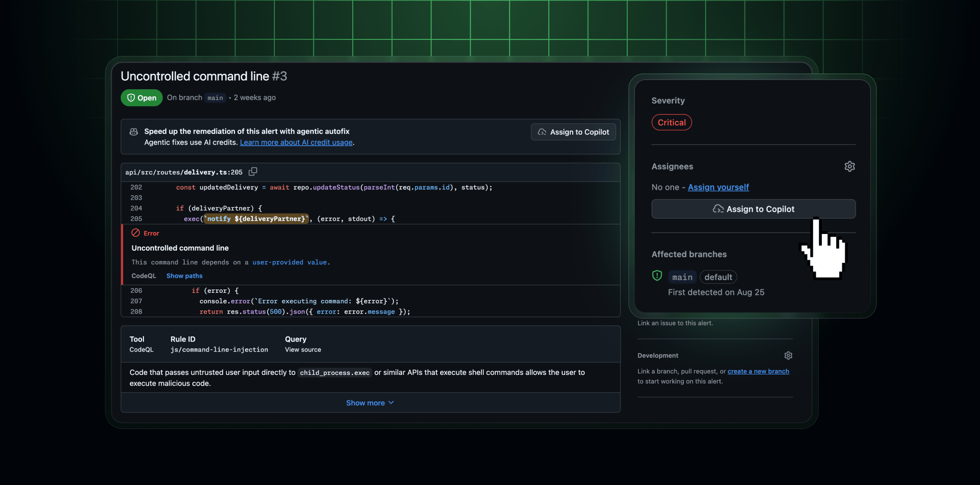Open Learn more about AI credit usage
980x485 pixels.
[296, 142]
